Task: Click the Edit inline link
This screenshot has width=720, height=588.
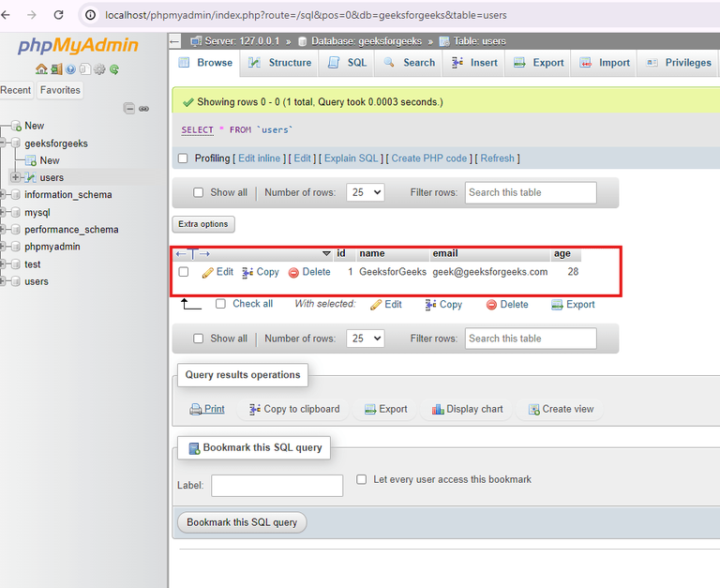Action: (260, 158)
